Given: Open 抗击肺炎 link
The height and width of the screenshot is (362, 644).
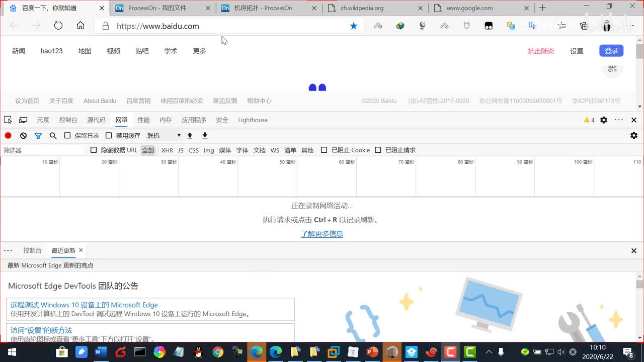Looking at the screenshot, I should tap(541, 51).
